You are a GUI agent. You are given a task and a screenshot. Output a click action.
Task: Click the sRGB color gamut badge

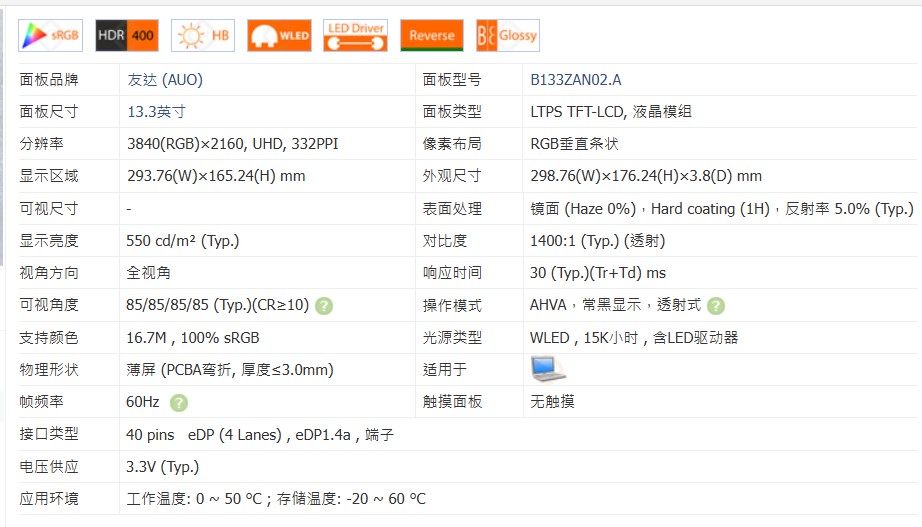tap(50, 35)
